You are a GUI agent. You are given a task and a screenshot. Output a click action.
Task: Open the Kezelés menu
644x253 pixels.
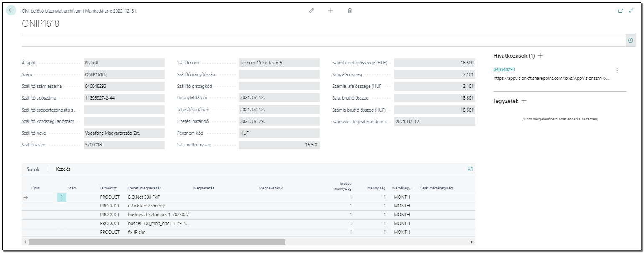(x=63, y=169)
